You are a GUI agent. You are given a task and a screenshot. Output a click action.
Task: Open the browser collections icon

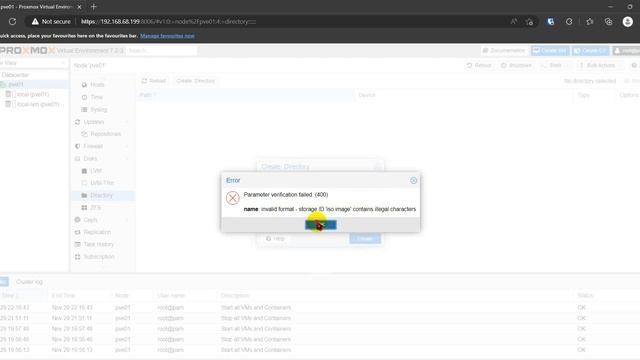609,22
